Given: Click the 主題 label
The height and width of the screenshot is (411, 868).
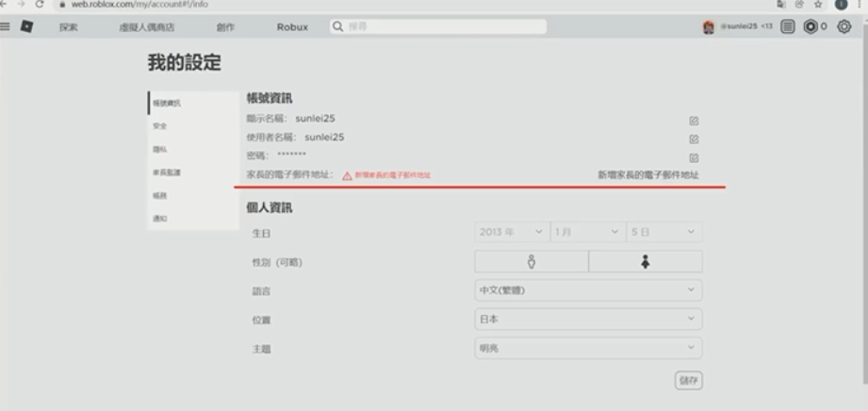Looking at the screenshot, I should [261, 350].
